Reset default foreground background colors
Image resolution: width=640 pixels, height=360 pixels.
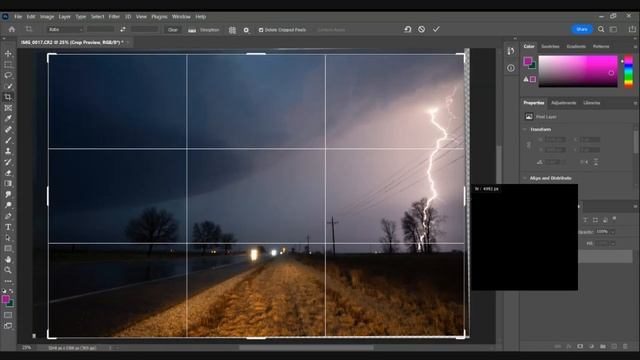click(x=4, y=291)
